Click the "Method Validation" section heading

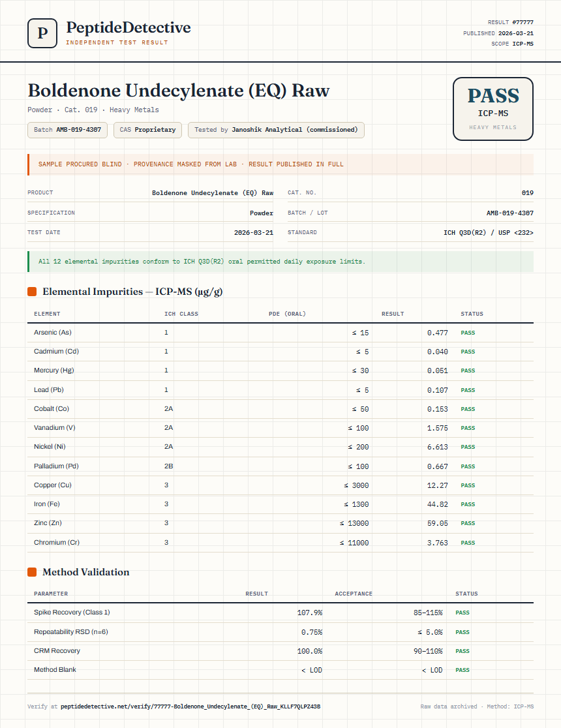point(86,572)
